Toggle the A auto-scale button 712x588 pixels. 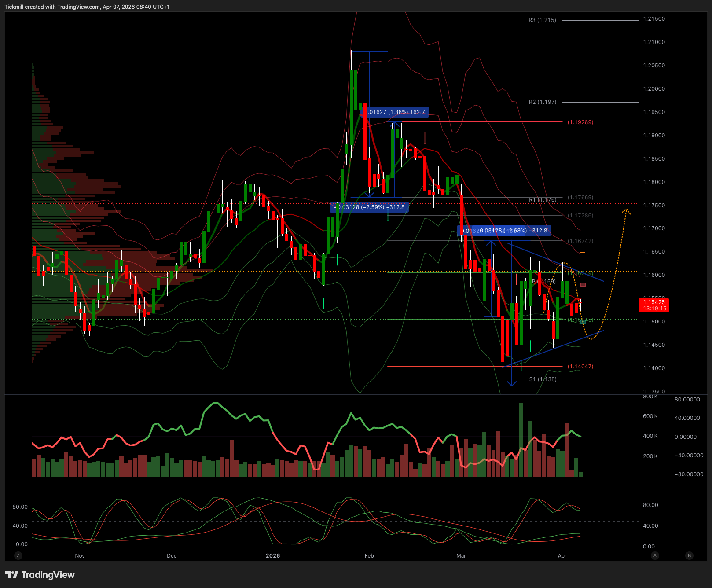coord(655,555)
